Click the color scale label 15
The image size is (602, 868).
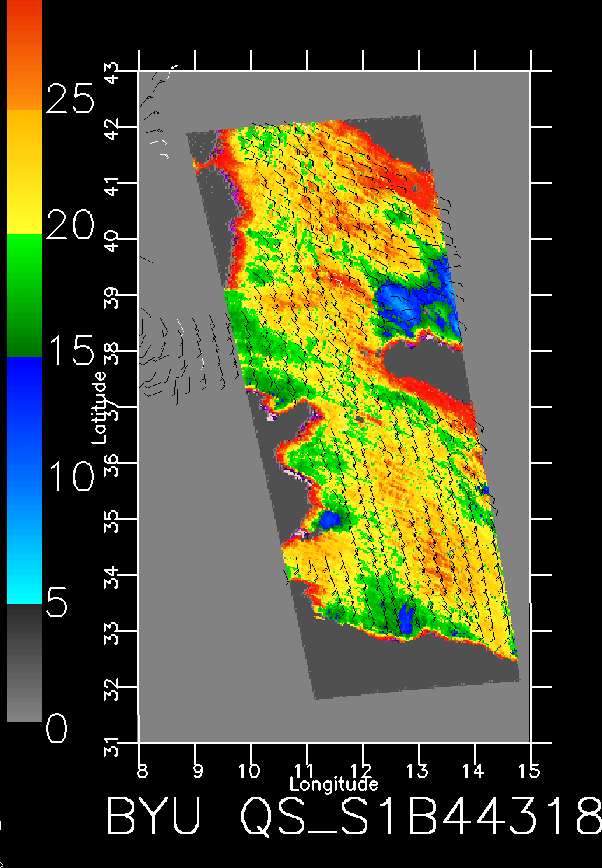[69, 350]
